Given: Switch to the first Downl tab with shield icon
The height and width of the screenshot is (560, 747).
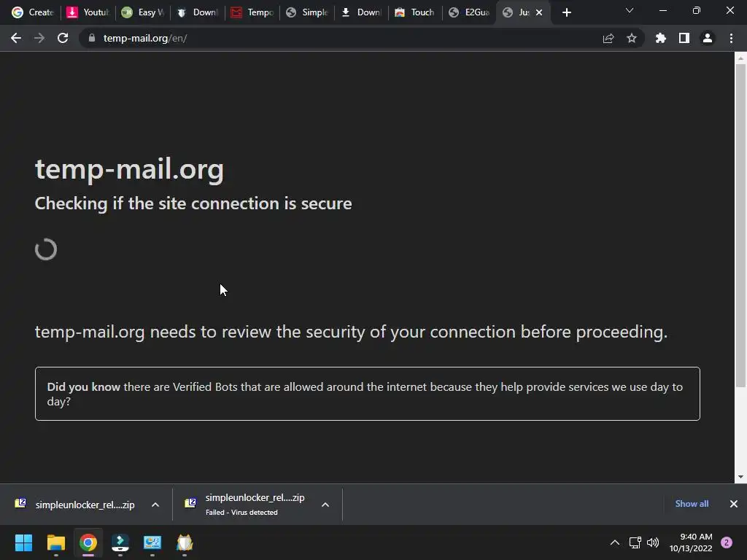Looking at the screenshot, I should point(198,12).
